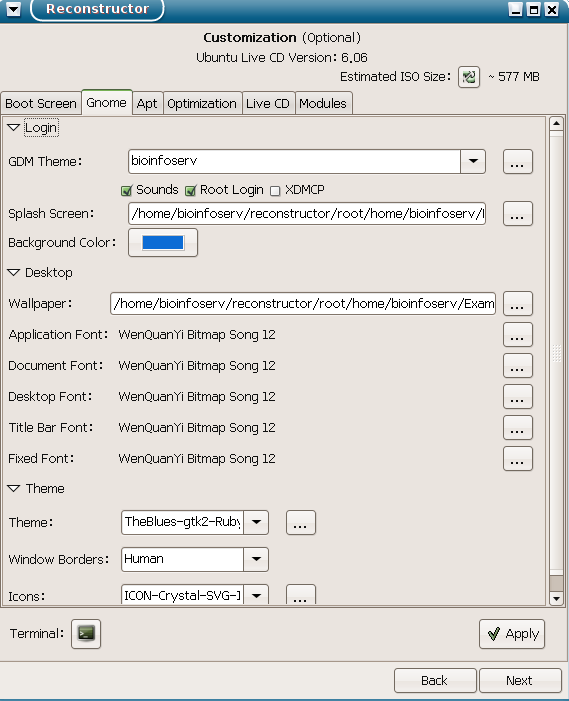The height and width of the screenshot is (701, 569).
Task: Uncheck the Root Login option
Action: tap(190, 191)
